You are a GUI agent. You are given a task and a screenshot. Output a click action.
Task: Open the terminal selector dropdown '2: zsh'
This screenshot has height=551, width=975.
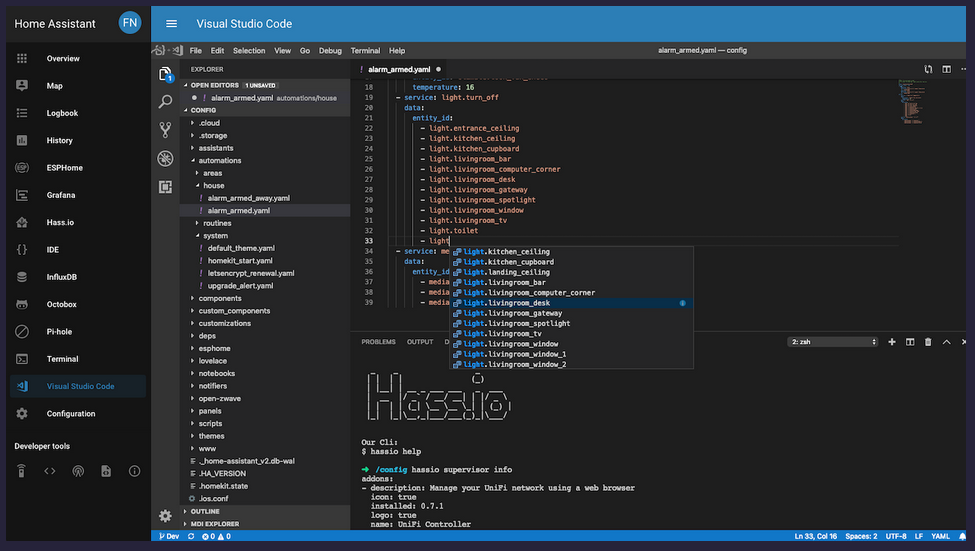833,342
